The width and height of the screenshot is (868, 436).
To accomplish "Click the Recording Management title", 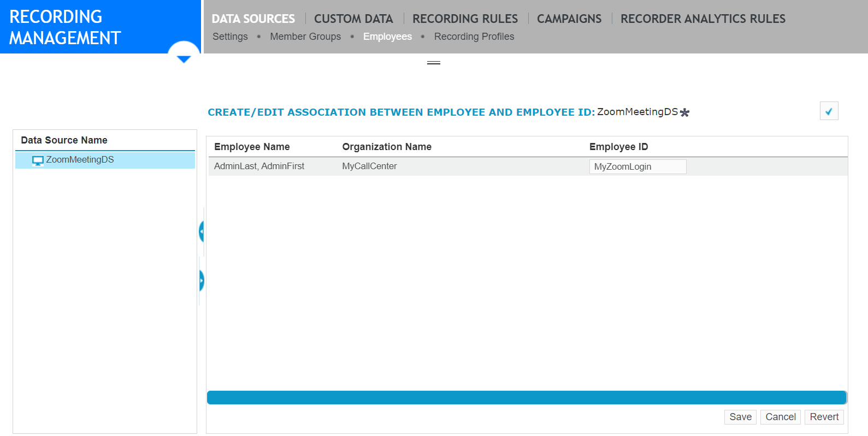I will pos(65,27).
